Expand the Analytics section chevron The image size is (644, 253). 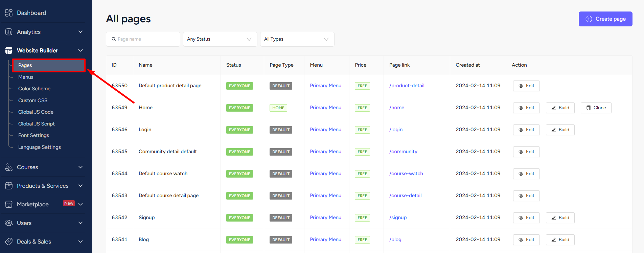click(x=80, y=32)
